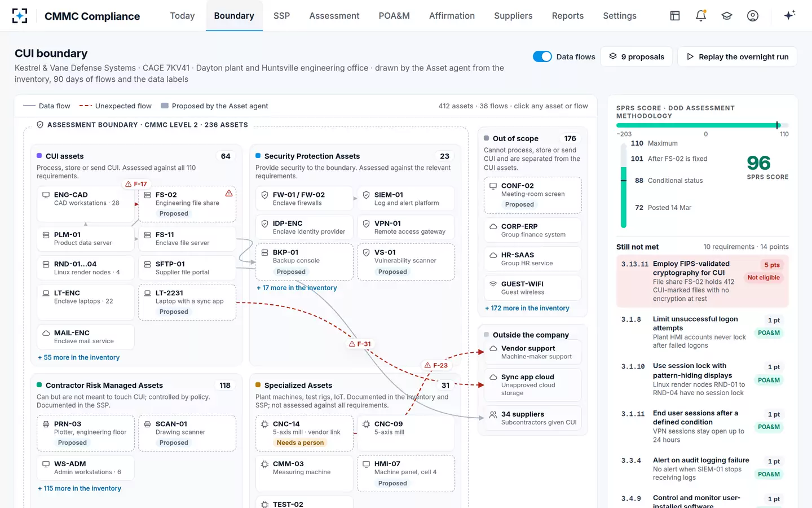This screenshot has height=508, width=812.
Task: Click the Proposed tag on CONF-02
Action: [519, 205]
